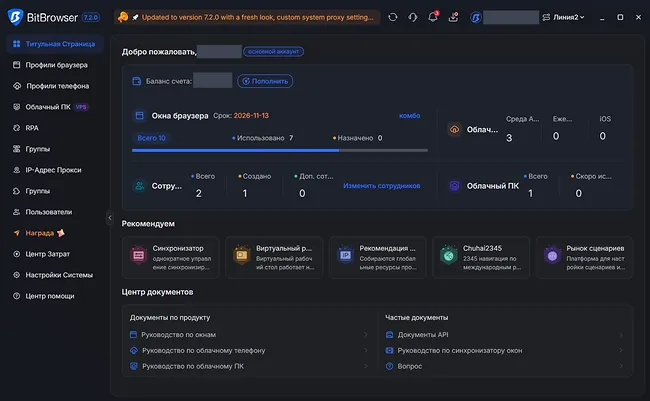Open Пользователи in the sidebar
Viewport: 650px width, 401px height.
pyautogui.click(x=55, y=212)
